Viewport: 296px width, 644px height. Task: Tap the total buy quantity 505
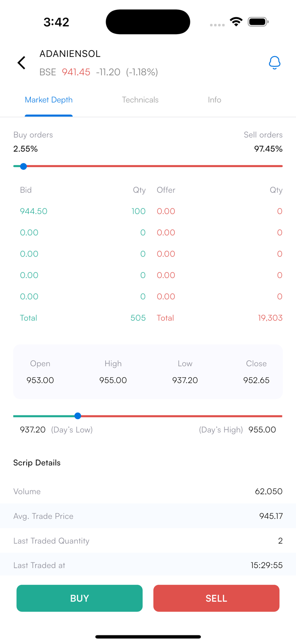[139, 318]
